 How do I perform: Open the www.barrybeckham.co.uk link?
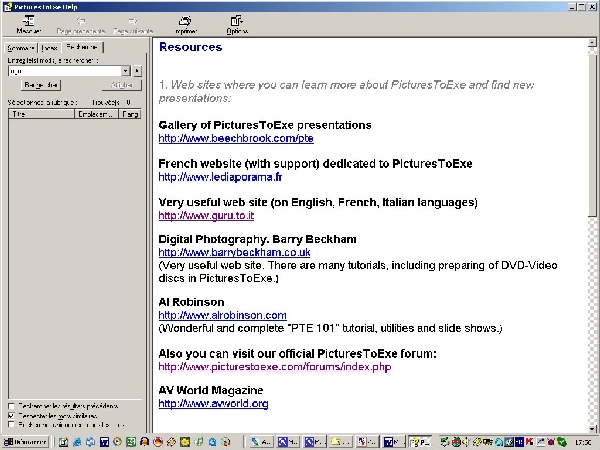(x=234, y=253)
